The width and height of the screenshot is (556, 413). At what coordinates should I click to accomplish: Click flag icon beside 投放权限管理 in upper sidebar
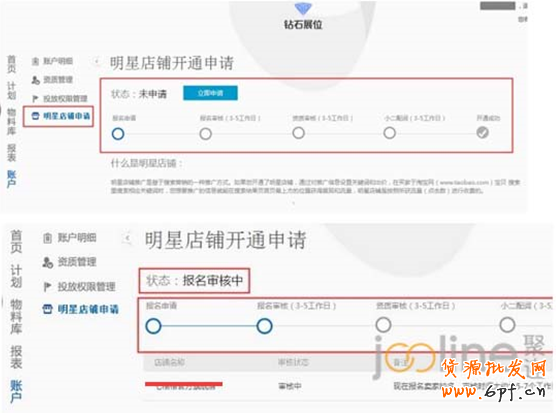point(35,99)
